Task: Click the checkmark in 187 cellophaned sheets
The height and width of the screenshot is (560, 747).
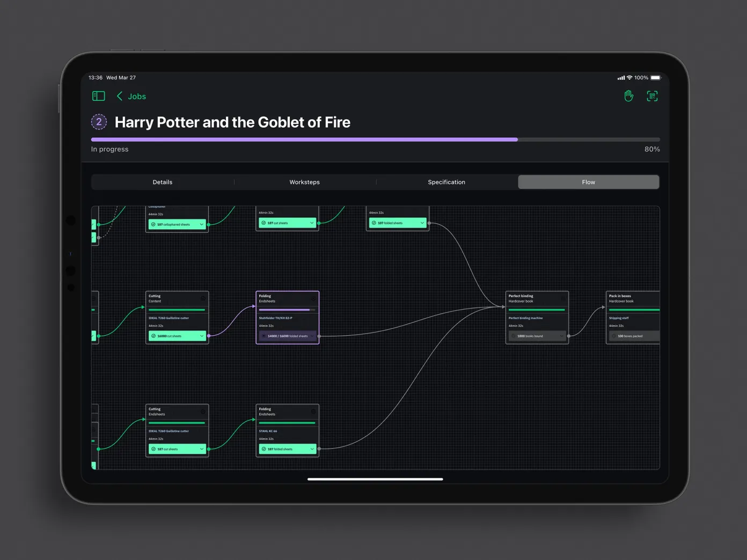Action: pos(153,224)
